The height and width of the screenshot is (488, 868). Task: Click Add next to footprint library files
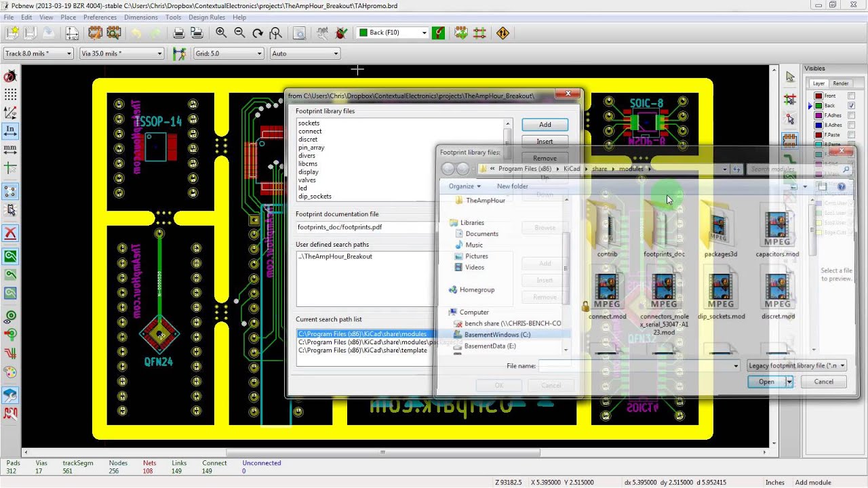[545, 125]
